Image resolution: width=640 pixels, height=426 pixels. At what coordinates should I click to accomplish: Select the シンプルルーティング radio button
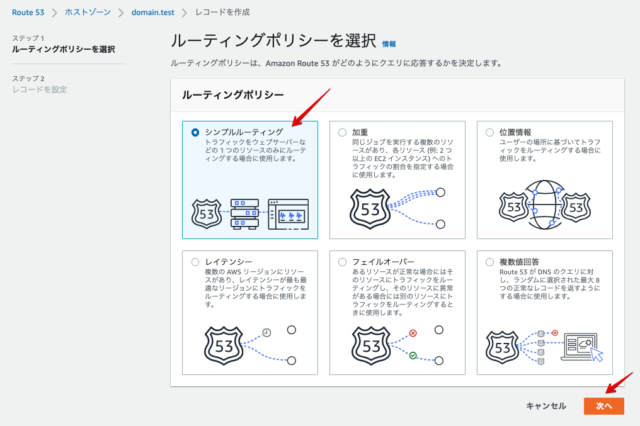point(195,132)
